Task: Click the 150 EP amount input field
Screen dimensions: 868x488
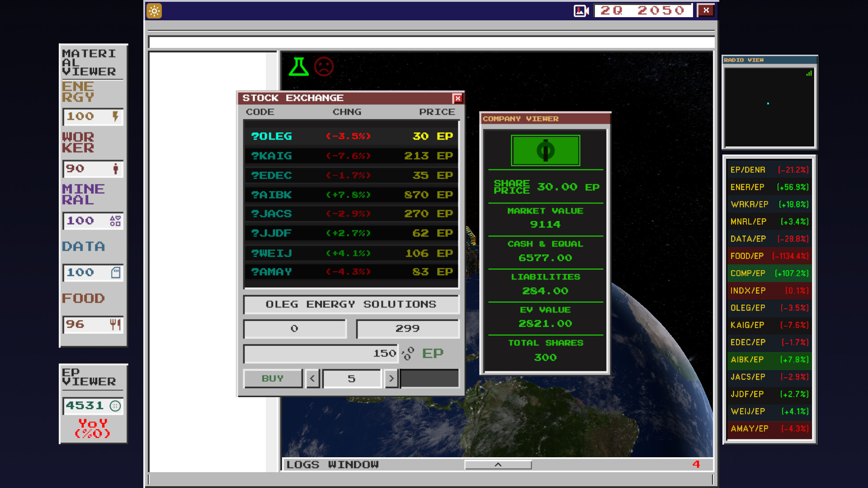Action: (321, 353)
